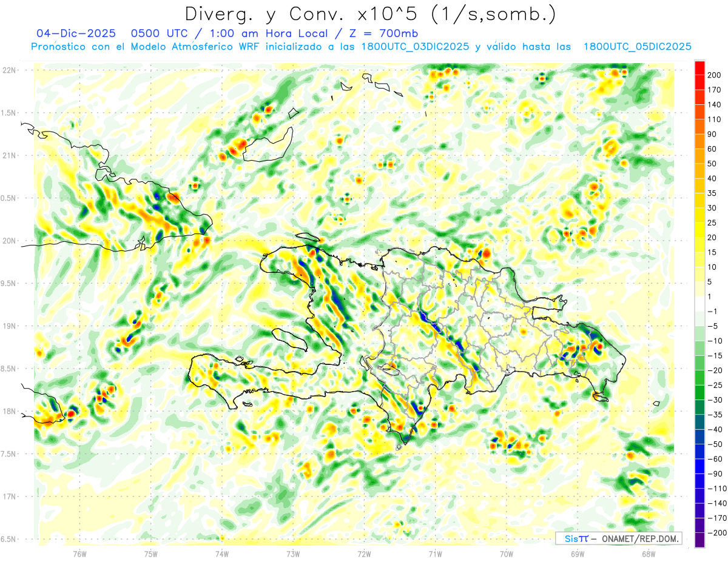Image resolution: width=728 pixels, height=562 pixels.
Task: Click the 0.5N latitude axis label
Action: 8,198
